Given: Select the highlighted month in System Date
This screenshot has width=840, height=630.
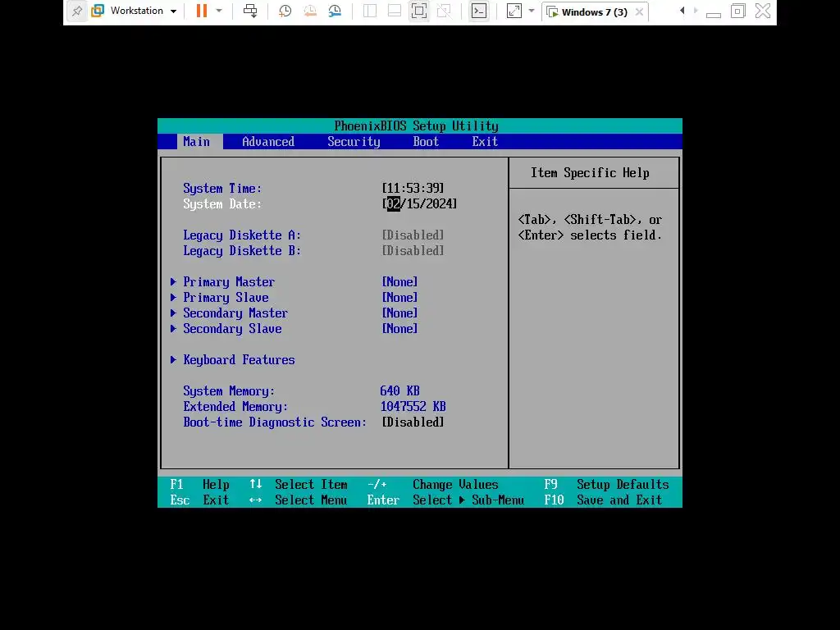Looking at the screenshot, I should pos(393,203).
